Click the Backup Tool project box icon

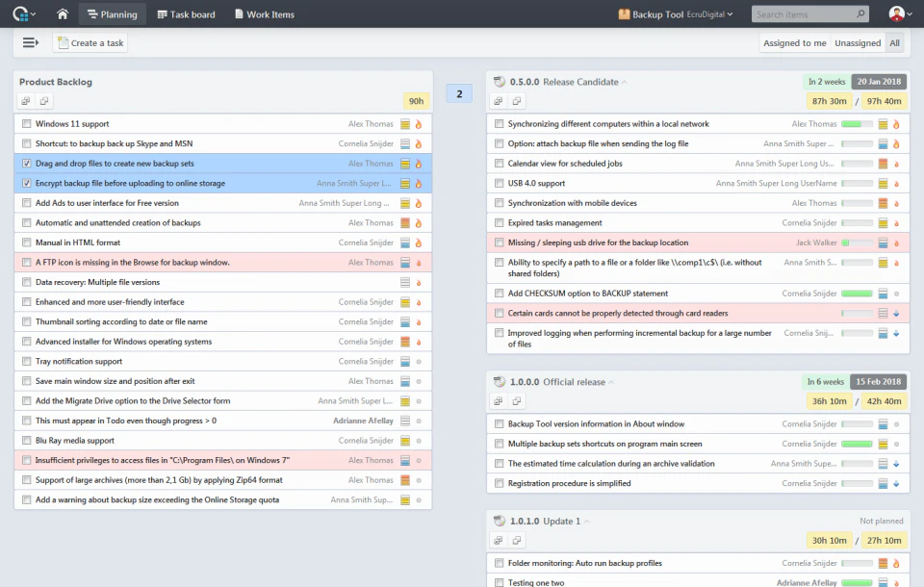pyautogui.click(x=624, y=13)
